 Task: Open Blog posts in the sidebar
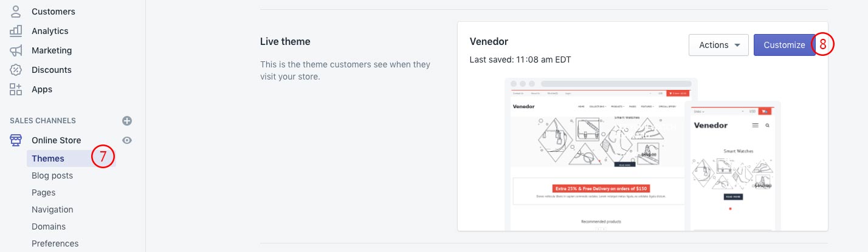coord(52,175)
